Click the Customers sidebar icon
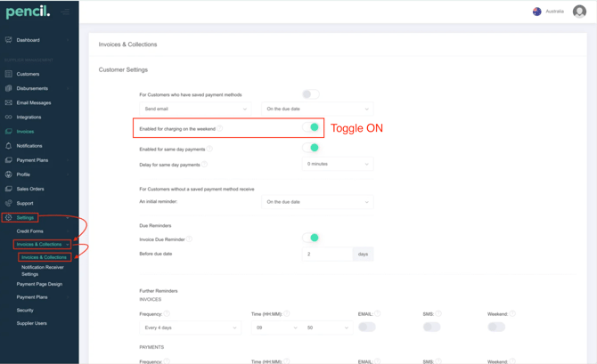The image size is (597, 364). click(x=9, y=74)
